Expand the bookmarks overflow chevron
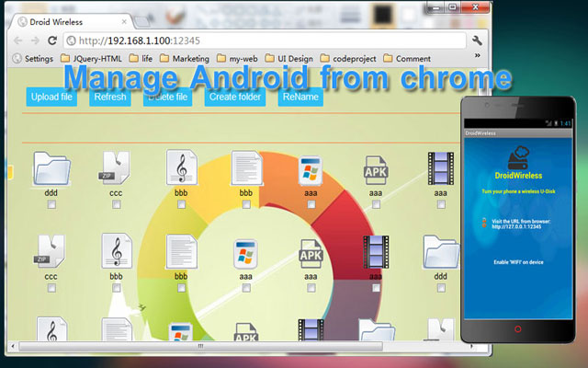 478,55
